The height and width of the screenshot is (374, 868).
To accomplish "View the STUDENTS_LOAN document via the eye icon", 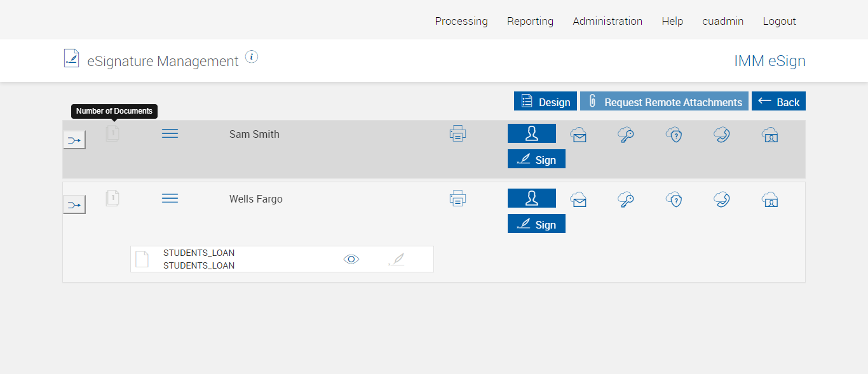I will click(x=351, y=259).
